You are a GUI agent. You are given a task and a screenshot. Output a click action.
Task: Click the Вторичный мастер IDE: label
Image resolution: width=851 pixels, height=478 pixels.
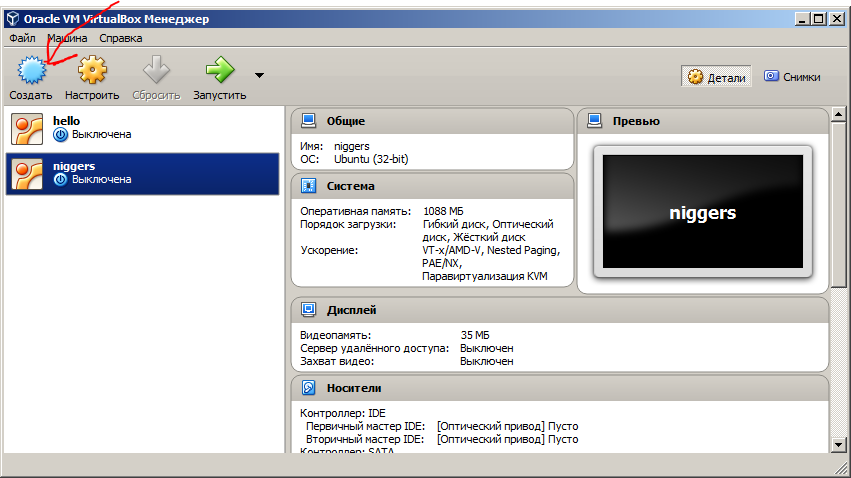coord(365,439)
